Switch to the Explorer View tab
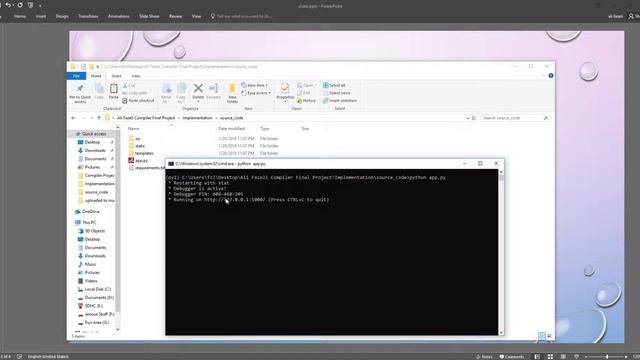Screen dimensions: 640x360 point(136,76)
